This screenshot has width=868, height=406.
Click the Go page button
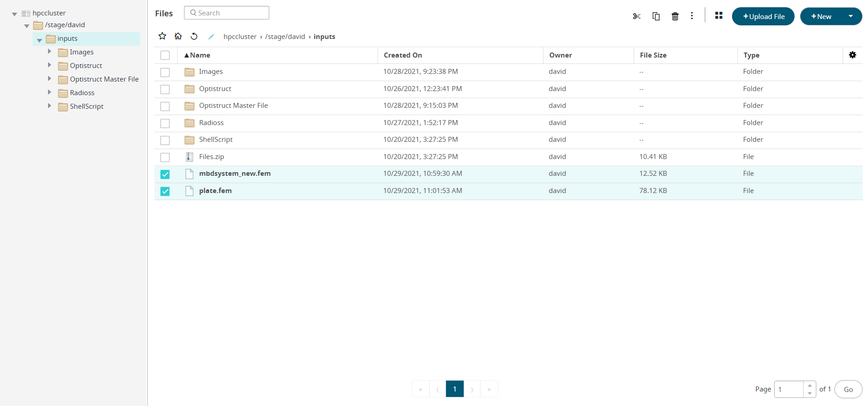[x=848, y=389]
